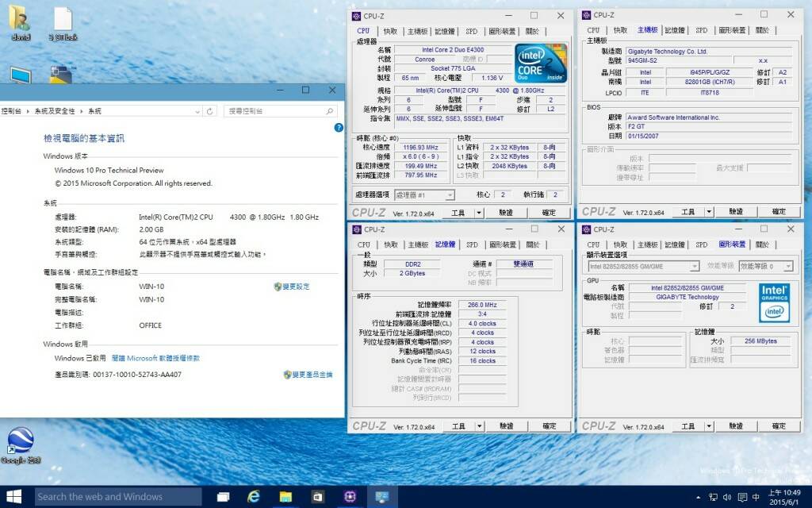Open 工具 arrow in memory CPU-Z window
Screen dimensions: 812x508
coord(480,426)
